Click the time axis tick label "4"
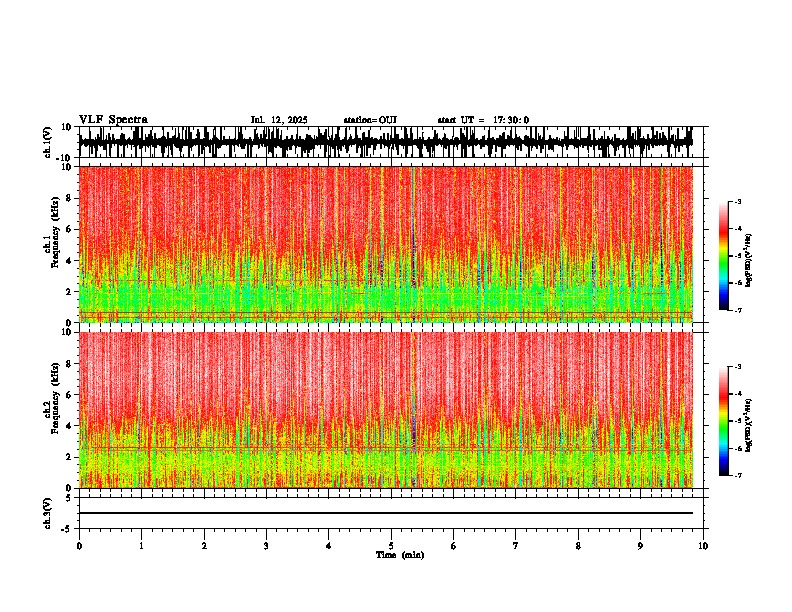 (329, 546)
